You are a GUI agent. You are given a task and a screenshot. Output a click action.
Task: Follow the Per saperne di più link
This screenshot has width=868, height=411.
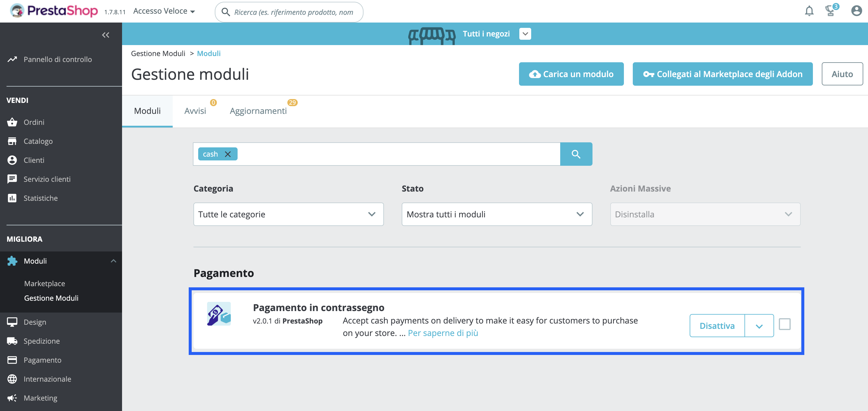coord(443,333)
